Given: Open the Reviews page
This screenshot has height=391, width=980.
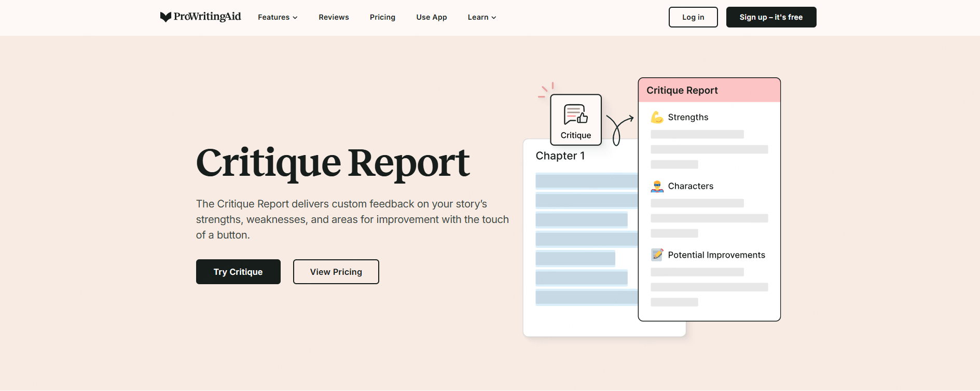Looking at the screenshot, I should click(334, 17).
